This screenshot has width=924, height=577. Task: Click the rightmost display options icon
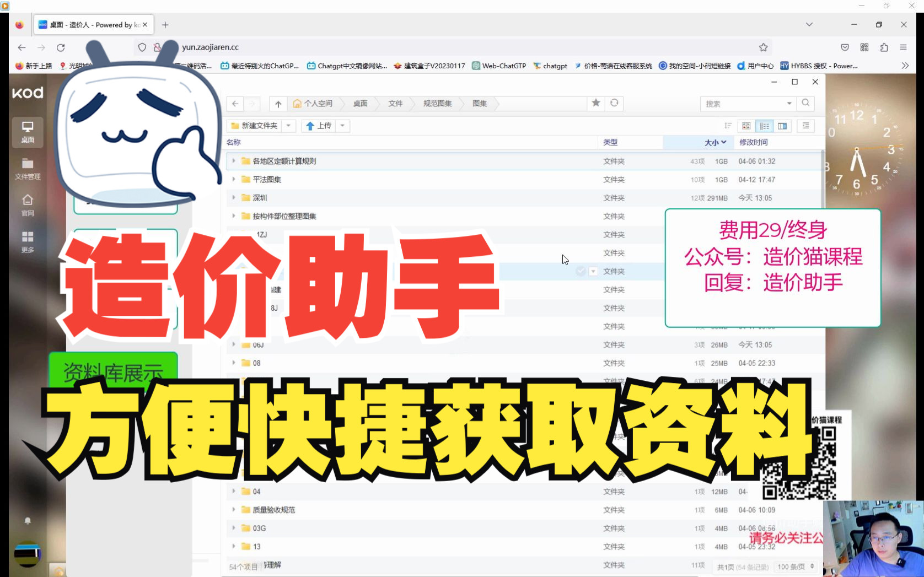click(805, 126)
